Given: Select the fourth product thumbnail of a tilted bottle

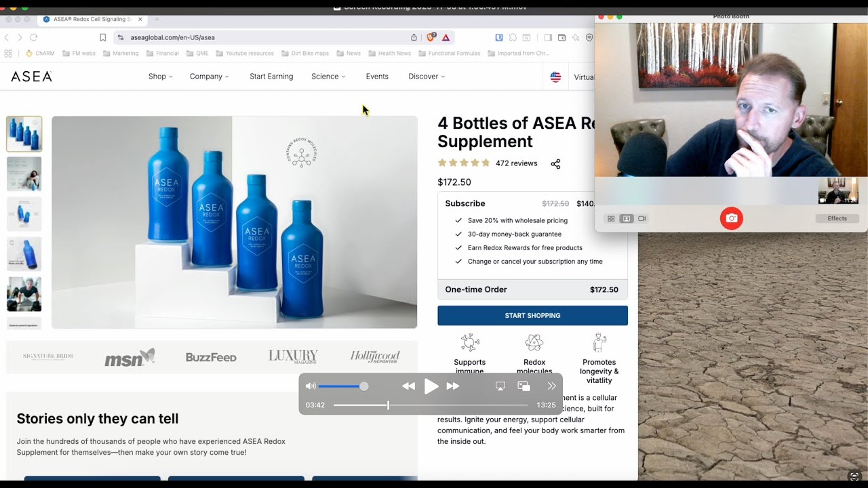Looking at the screenshot, I should [x=24, y=254].
